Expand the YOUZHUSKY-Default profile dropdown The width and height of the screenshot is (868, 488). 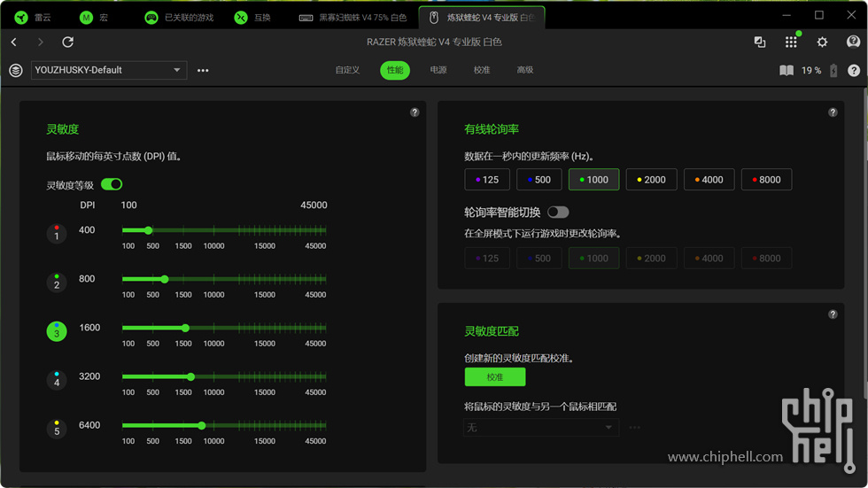pyautogui.click(x=108, y=70)
